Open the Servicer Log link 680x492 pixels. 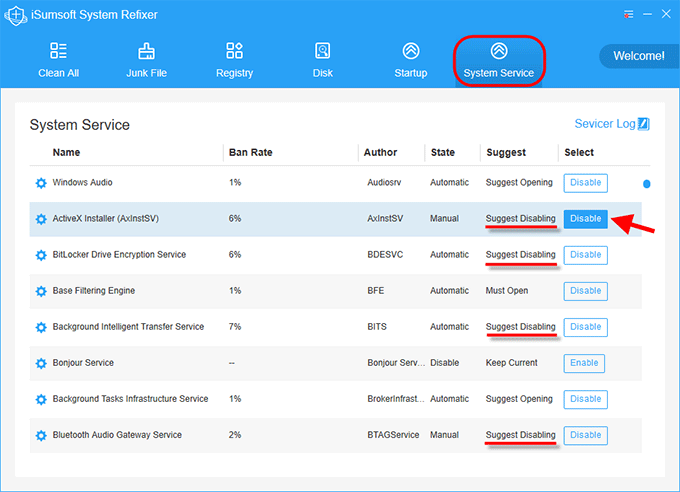coord(605,124)
